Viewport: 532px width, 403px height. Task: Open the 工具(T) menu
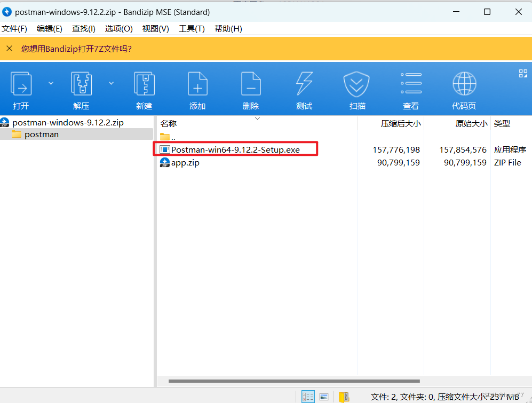coord(192,29)
